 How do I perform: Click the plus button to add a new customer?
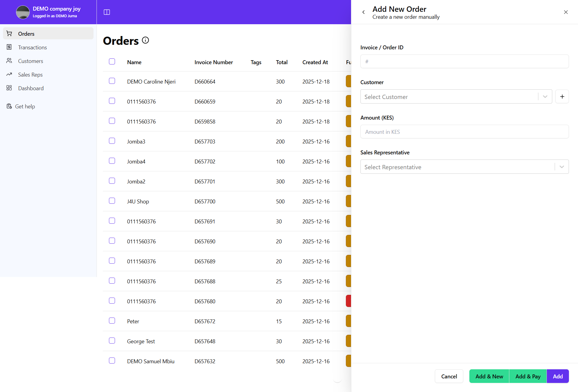pos(562,96)
